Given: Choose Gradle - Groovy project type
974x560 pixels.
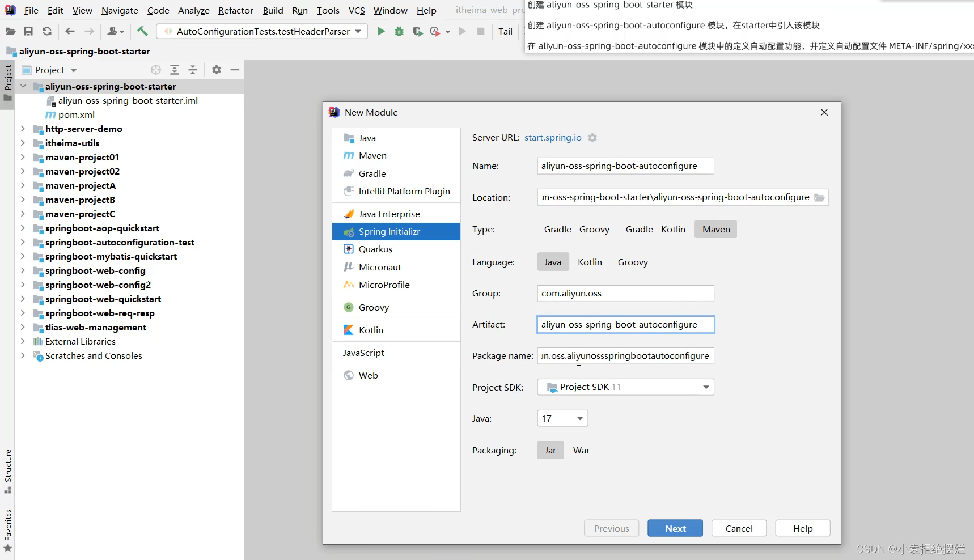Looking at the screenshot, I should coord(577,229).
